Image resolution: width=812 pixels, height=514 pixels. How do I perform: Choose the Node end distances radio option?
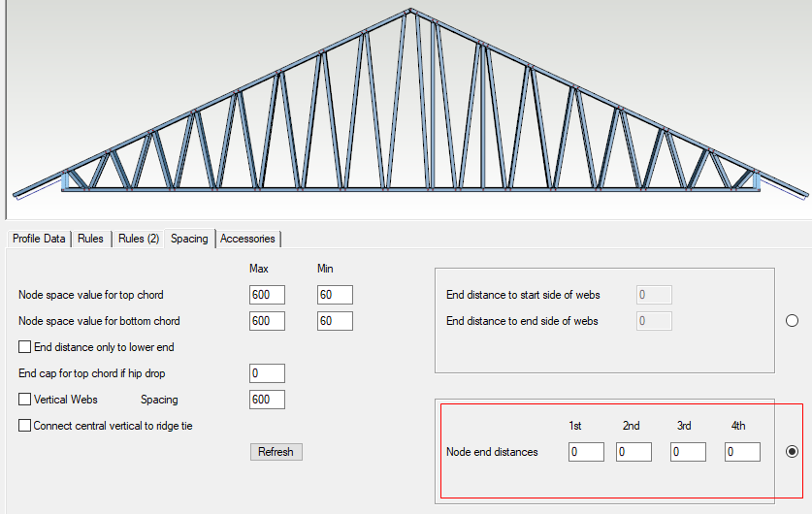click(x=792, y=452)
